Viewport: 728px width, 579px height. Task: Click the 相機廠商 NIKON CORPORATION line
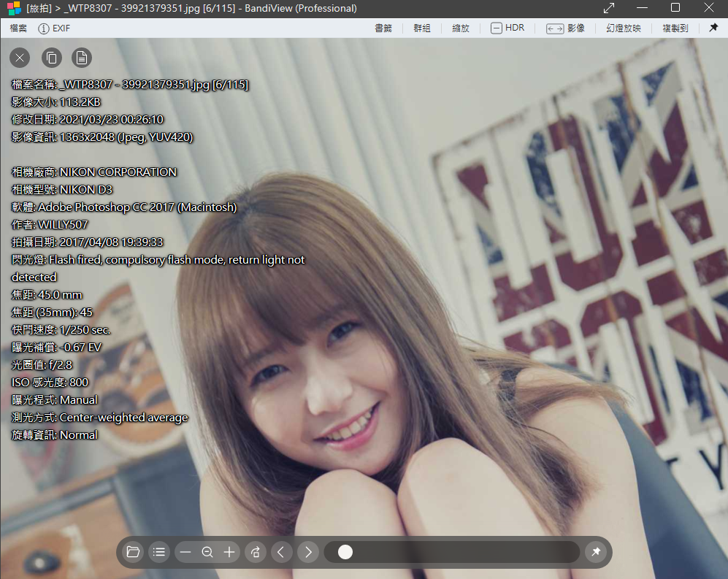coord(93,172)
